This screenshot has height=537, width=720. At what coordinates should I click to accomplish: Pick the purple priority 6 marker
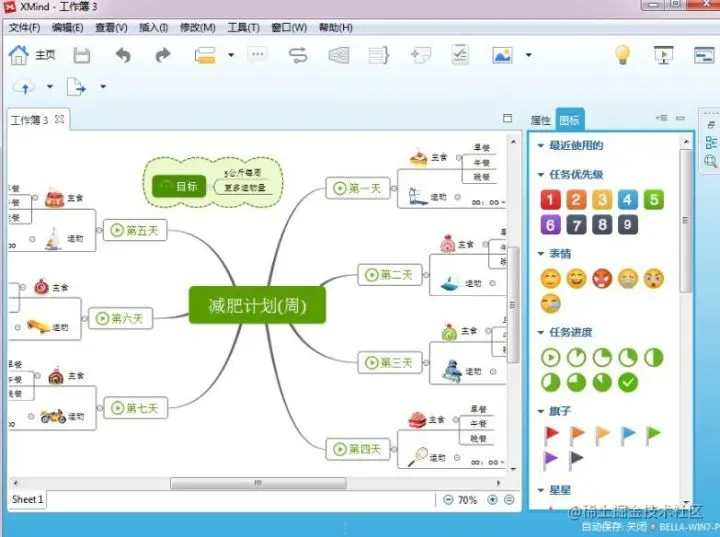point(550,225)
